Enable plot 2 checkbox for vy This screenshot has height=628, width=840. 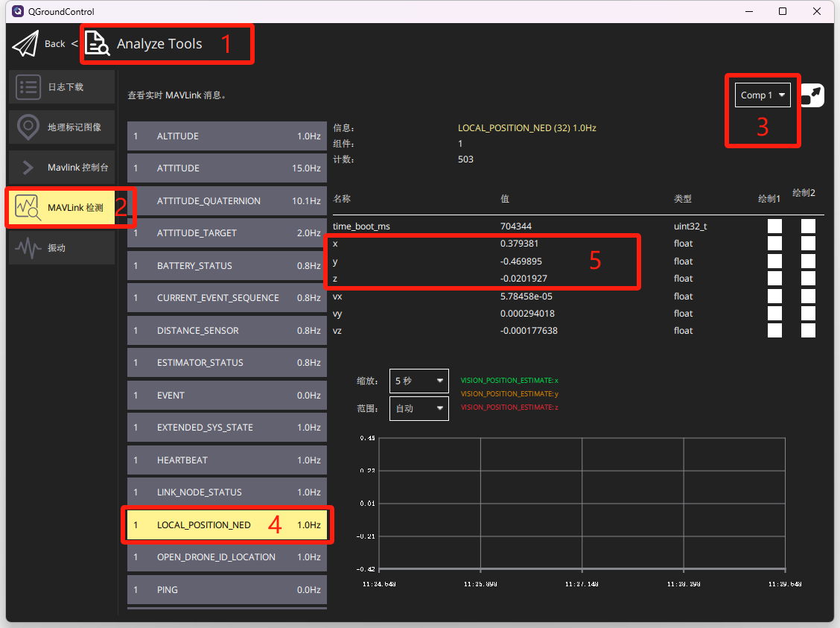809,314
